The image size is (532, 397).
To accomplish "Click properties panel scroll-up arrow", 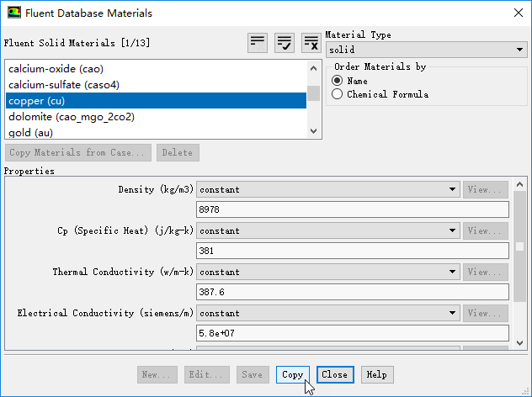I will [x=520, y=185].
